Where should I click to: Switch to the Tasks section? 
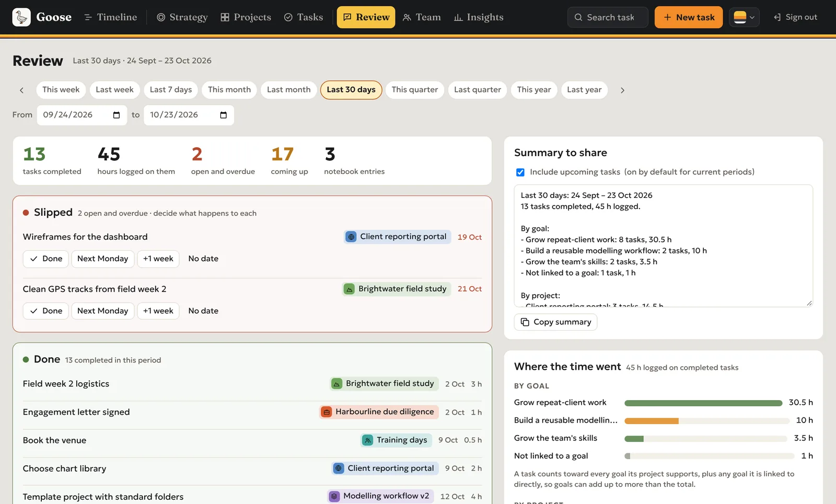[x=304, y=17]
